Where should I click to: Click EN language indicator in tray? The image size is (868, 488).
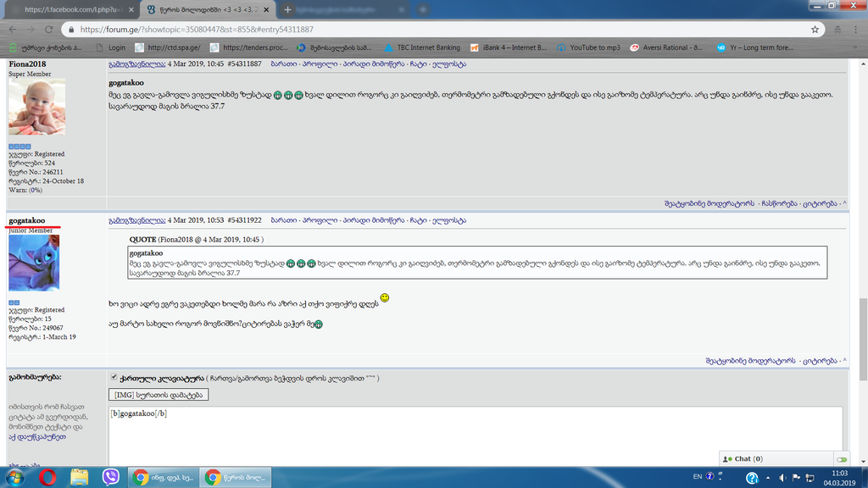pos(698,476)
